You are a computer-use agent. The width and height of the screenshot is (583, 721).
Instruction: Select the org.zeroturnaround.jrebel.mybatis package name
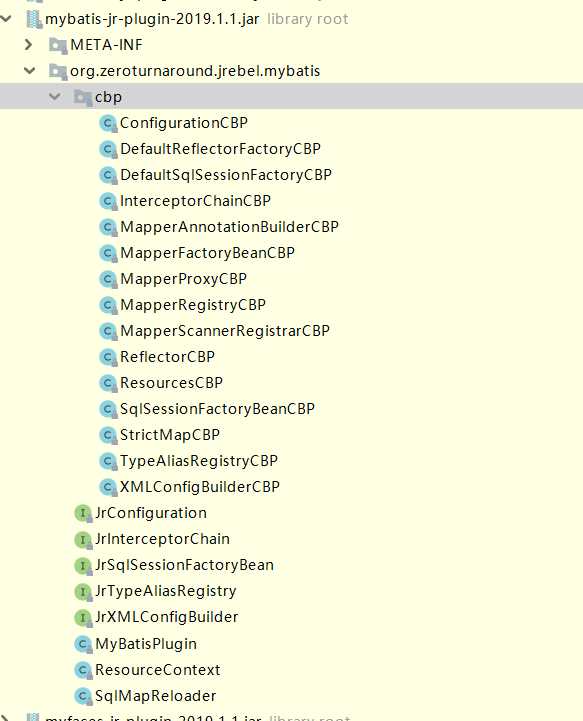[195, 71]
